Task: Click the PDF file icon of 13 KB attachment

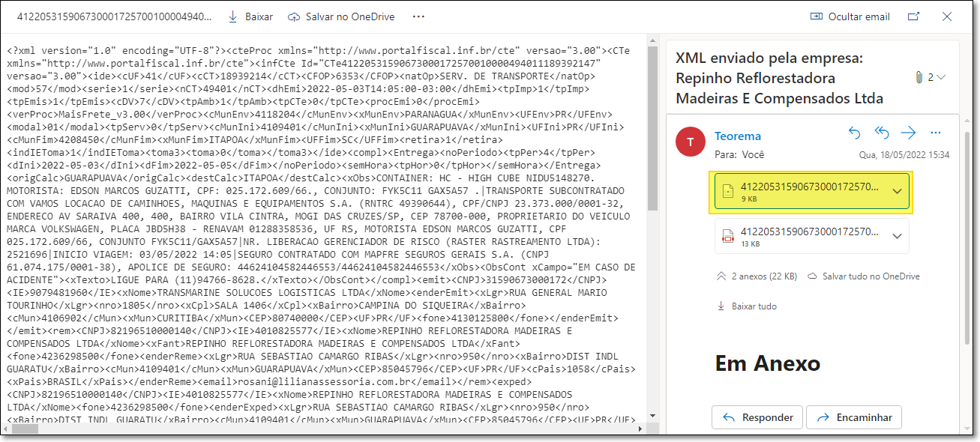Action: click(x=727, y=237)
